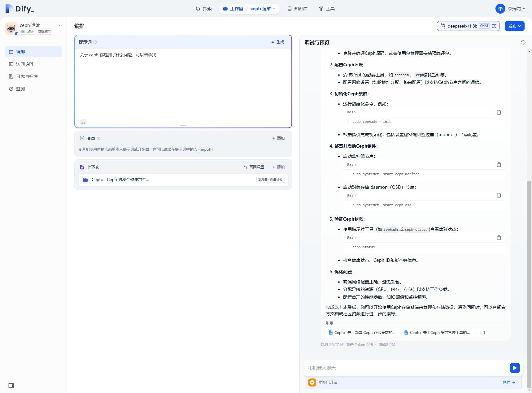This screenshot has width=532, height=393.
Task: Click the 上下文 document icon
Action: point(82,167)
